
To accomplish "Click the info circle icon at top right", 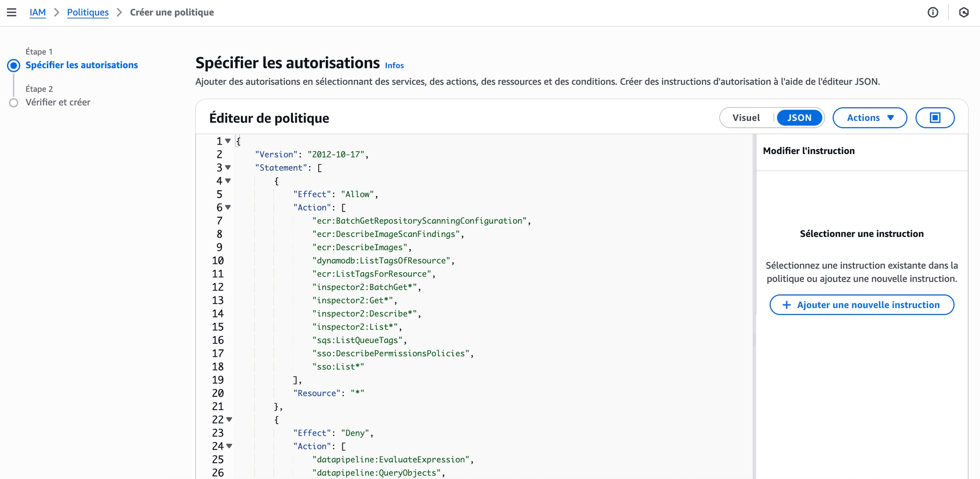I will (933, 12).
